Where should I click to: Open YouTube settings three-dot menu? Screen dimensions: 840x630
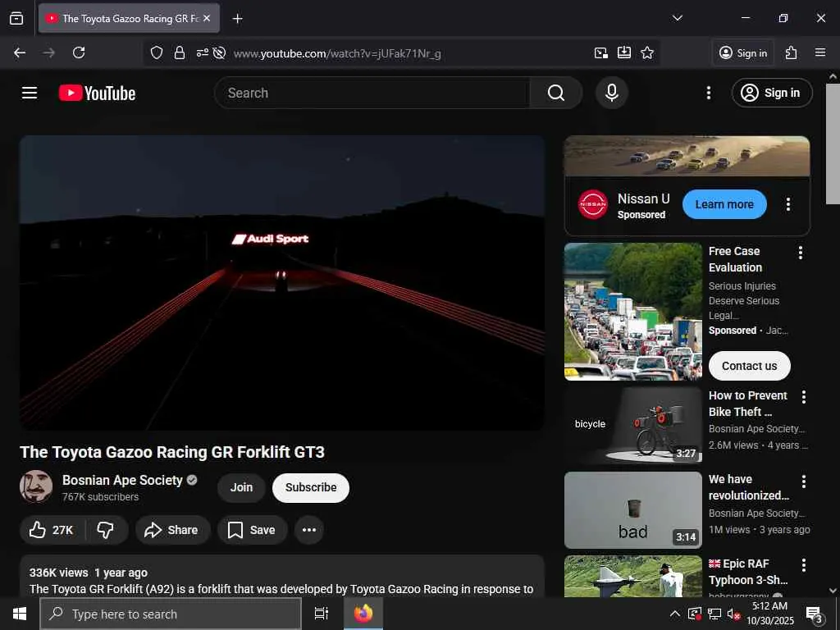pos(709,93)
